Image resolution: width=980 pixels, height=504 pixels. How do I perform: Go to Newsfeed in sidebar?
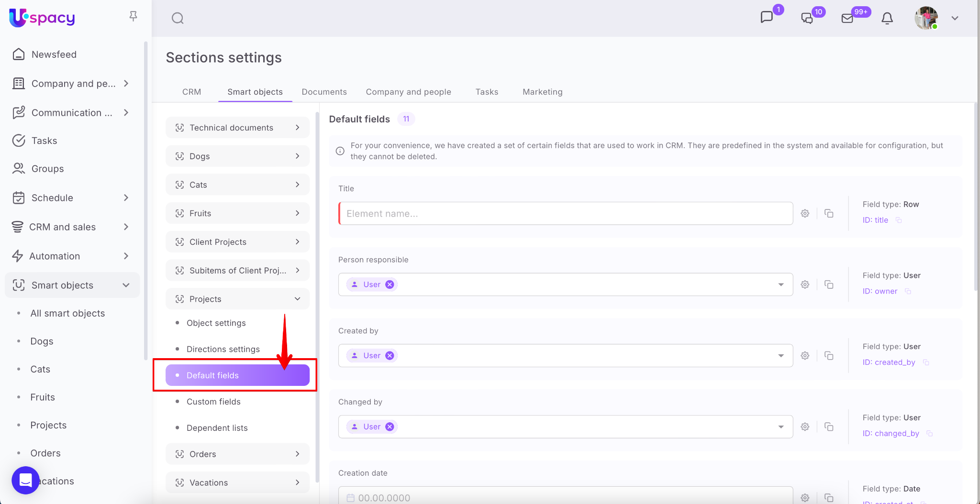click(54, 55)
